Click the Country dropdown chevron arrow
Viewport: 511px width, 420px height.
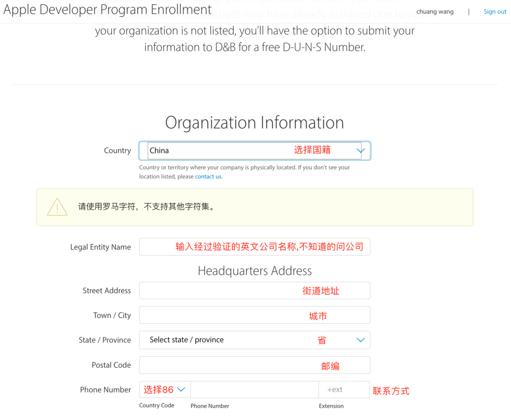click(361, 151)
